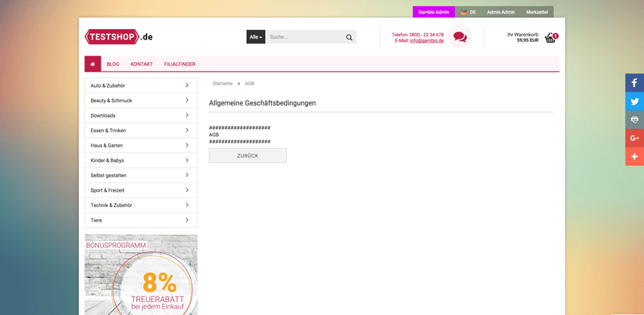Open Gambio Admin in top bar
This screenshot has width=644, height=315.
[434, 12]
